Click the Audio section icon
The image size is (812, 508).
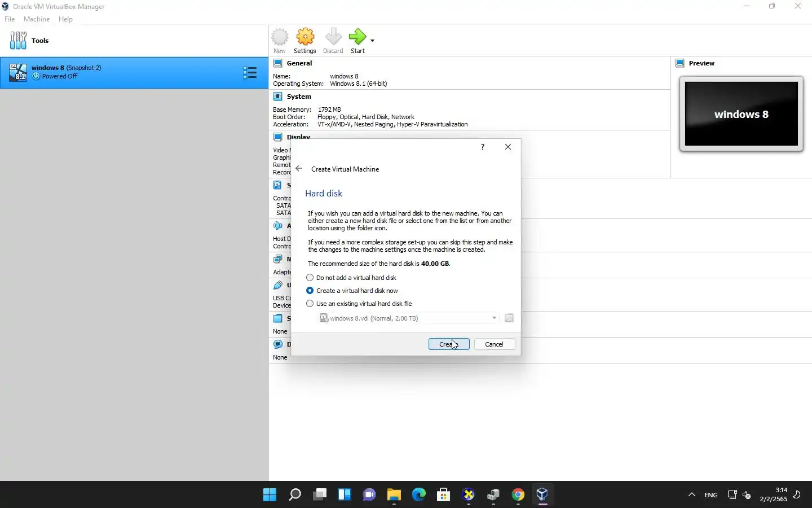(277, 225)
